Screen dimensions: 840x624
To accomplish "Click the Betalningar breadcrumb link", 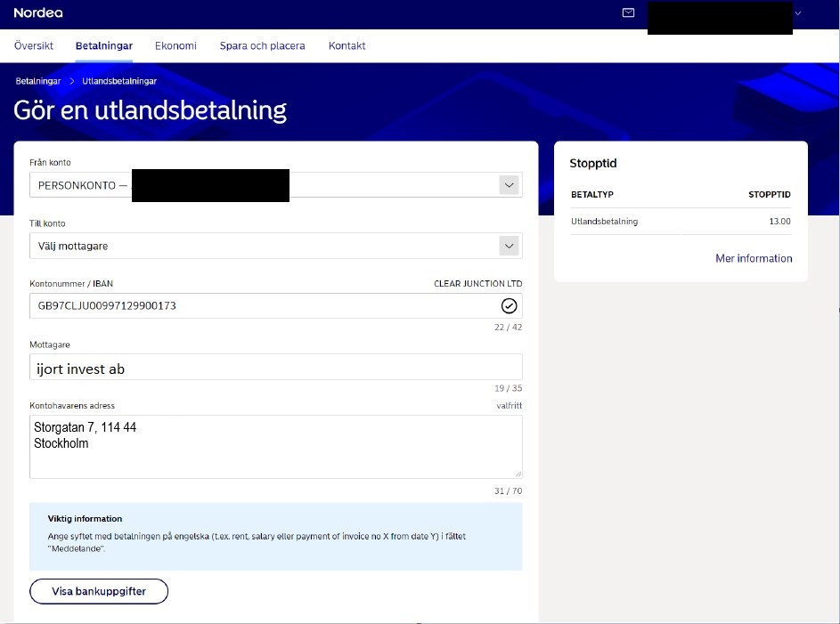I will point(38,81).
